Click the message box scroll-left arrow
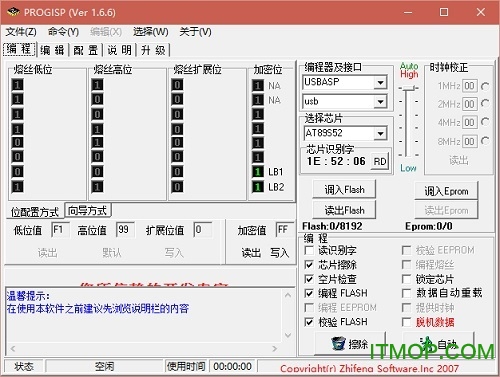 [x=13, y=349]
